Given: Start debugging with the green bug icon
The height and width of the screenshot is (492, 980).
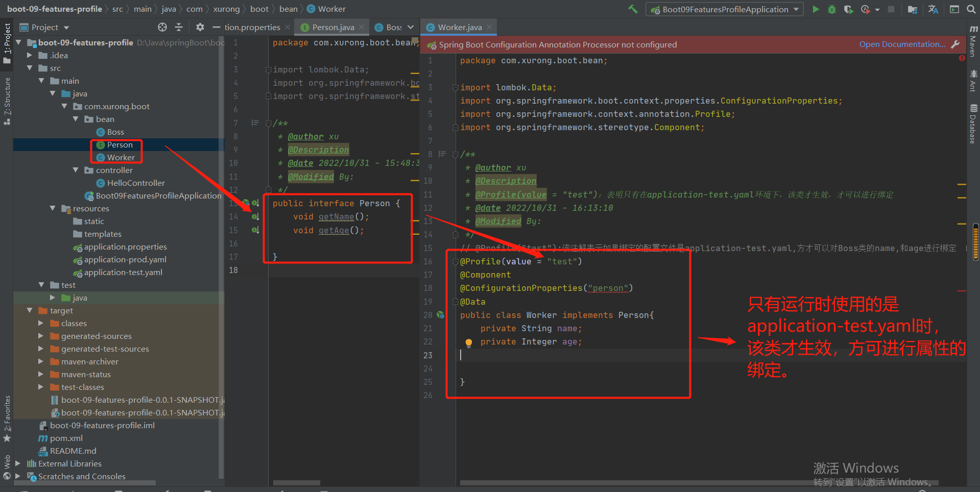Looking at the screenshot, I should point(832,9).
